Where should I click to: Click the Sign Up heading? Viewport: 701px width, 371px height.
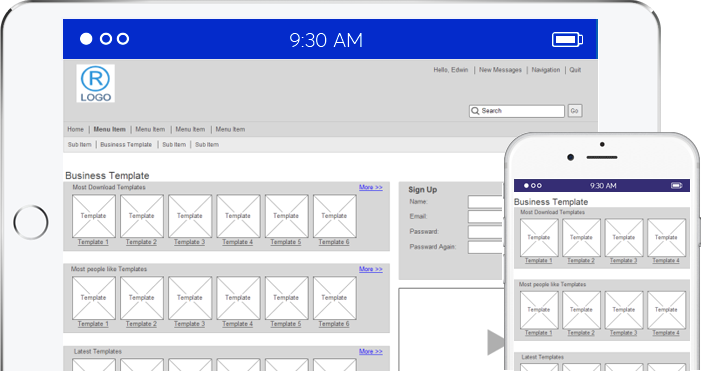[x=422, y=190]
